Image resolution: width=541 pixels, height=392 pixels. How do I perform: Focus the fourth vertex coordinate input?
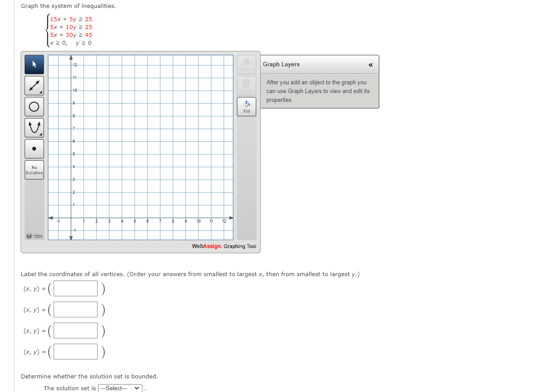tap(76, 352)
